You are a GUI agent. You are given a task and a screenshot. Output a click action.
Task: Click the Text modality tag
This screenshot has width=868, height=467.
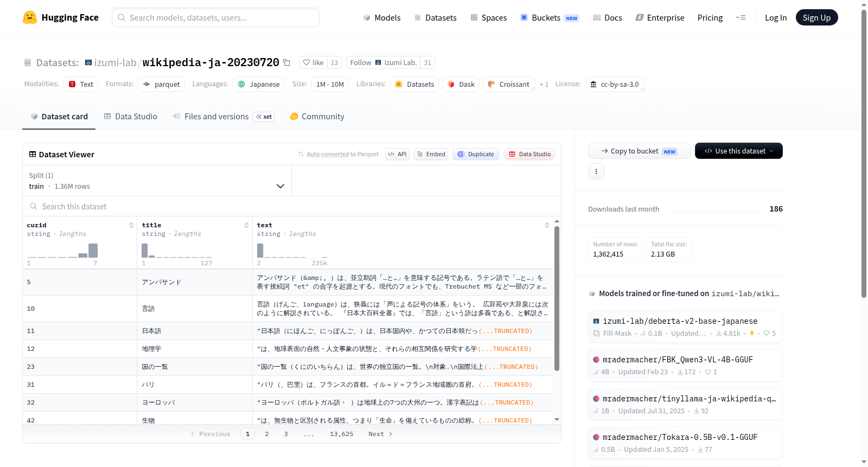click(x=81, y=84)
